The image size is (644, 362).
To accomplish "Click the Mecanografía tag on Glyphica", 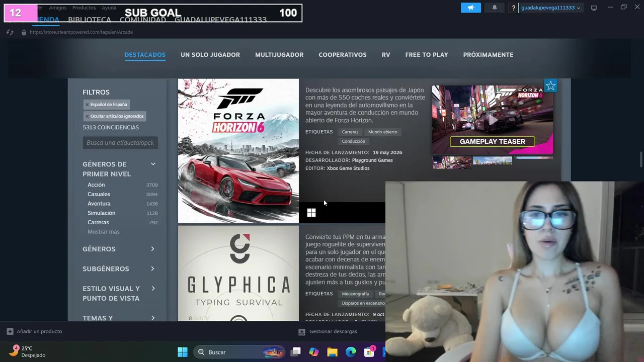I will [355, 294].
